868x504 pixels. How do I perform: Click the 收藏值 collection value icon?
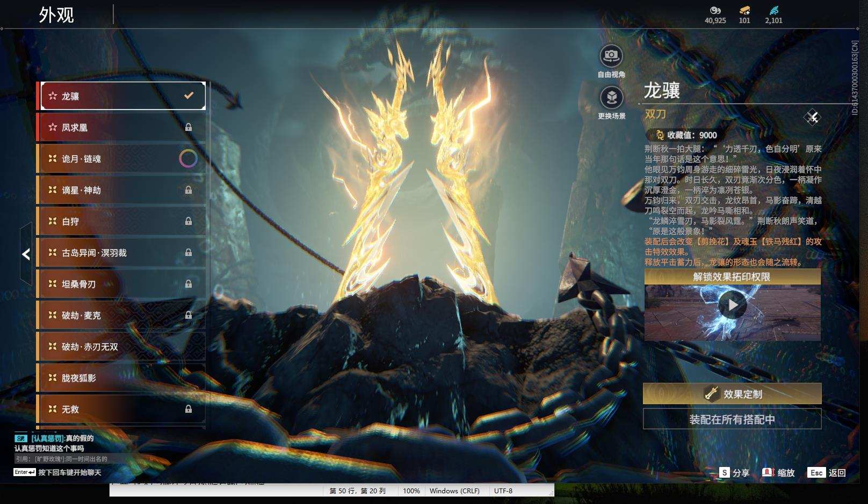(660, 135)
